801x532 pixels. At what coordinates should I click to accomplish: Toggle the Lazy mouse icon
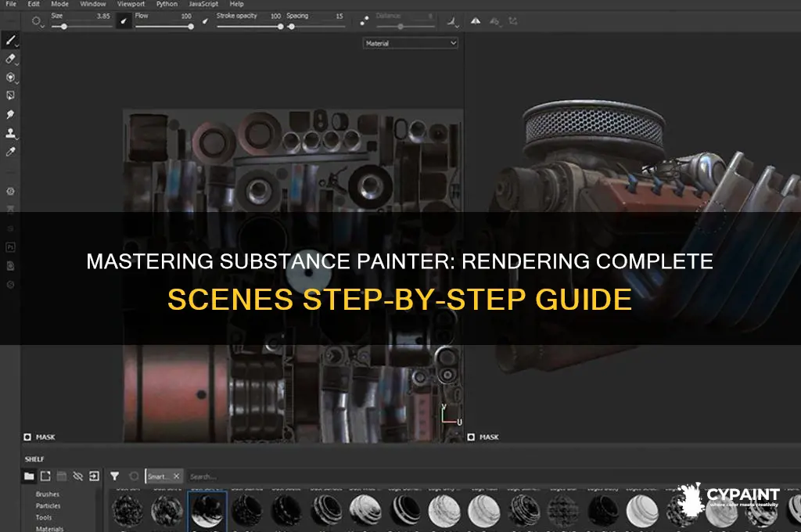pyautogui.click(x=365, y=21)
